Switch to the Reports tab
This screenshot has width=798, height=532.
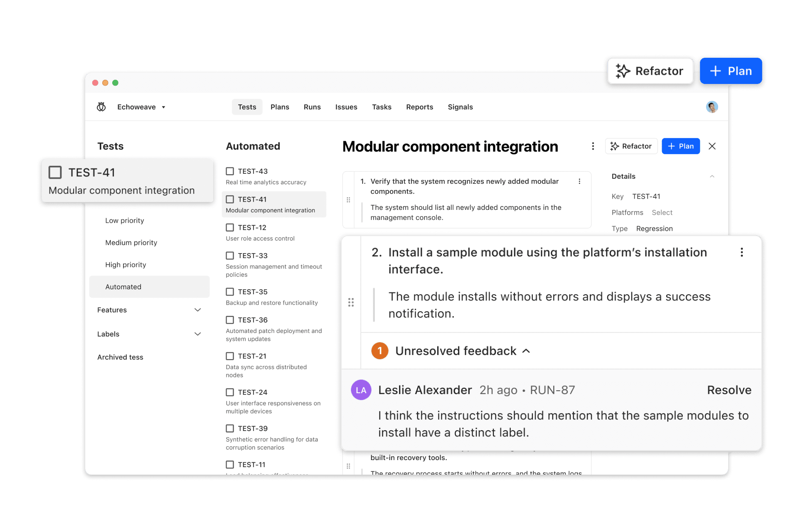pos(419,107)
